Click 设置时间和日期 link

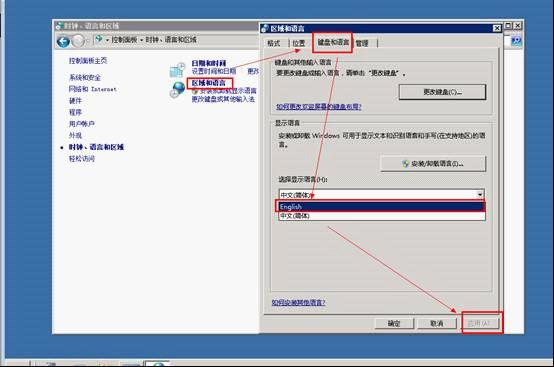214,71
